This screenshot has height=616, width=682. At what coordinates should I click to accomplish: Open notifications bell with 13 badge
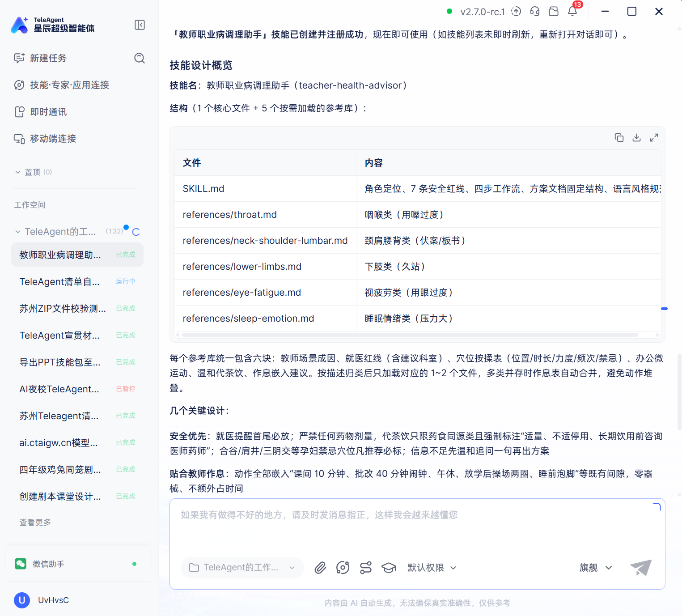point(573,11)
